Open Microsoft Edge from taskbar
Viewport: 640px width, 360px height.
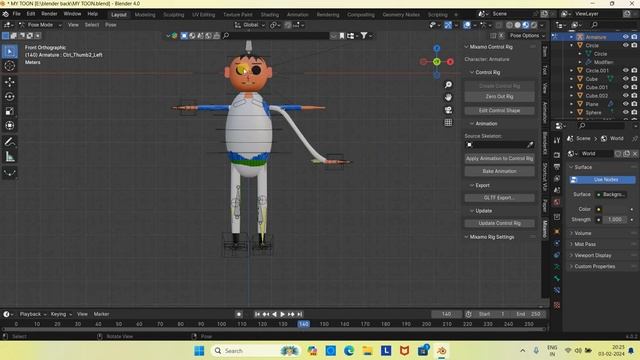coord(349,351)
